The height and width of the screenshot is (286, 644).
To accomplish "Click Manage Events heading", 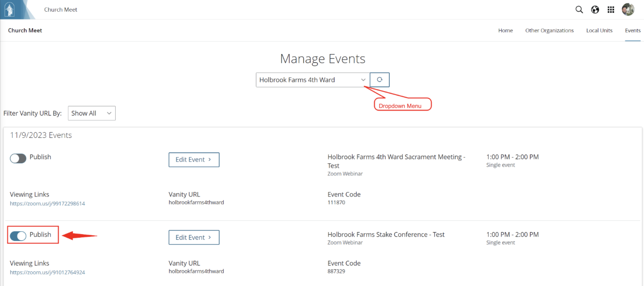I will [323, 59].
